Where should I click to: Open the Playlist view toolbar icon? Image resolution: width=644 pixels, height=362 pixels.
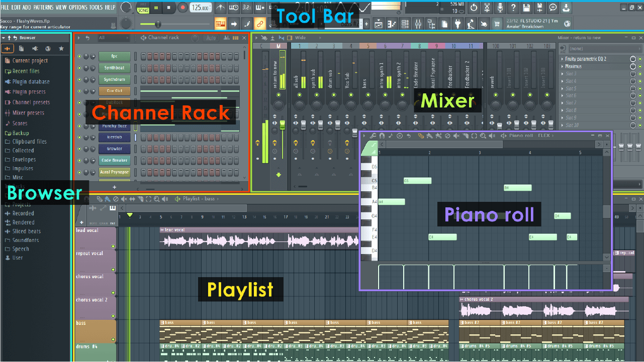(x=379, y=24)
